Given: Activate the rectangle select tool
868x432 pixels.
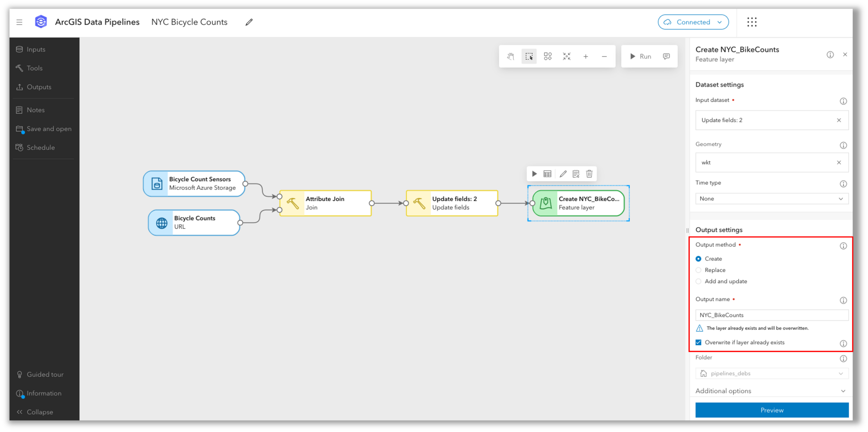Looking at the screenshot, I should [x=529, y=56].
